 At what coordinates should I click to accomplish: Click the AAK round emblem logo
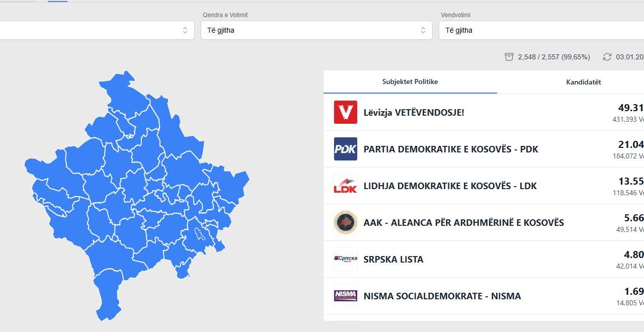tap(346, 222)
